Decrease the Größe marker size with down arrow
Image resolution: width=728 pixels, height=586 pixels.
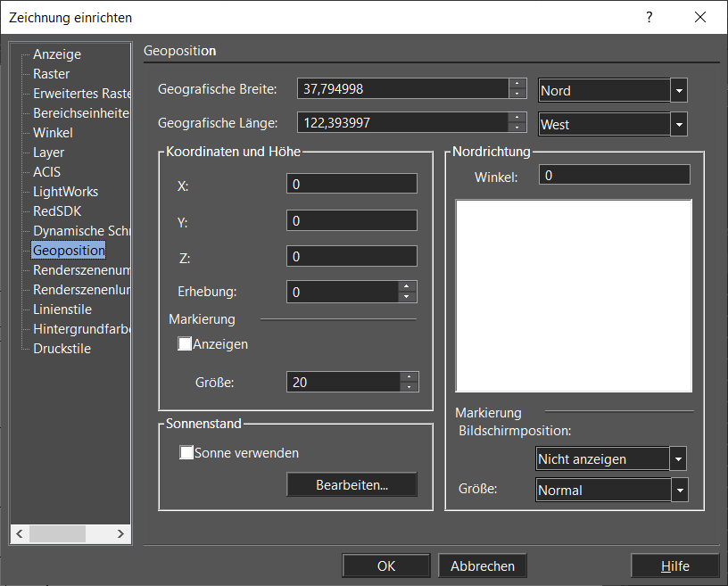[409, 387]
